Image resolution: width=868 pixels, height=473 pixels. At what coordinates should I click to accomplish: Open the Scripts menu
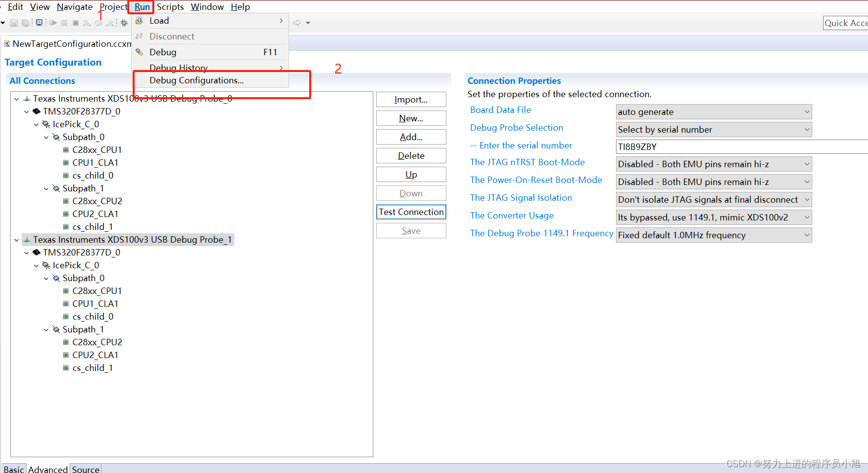tap(170, 7)
